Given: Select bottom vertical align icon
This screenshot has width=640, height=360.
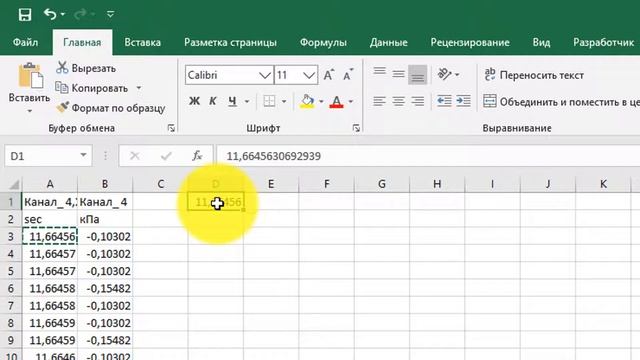Looking at the screenshot, I should coord(418,75).
